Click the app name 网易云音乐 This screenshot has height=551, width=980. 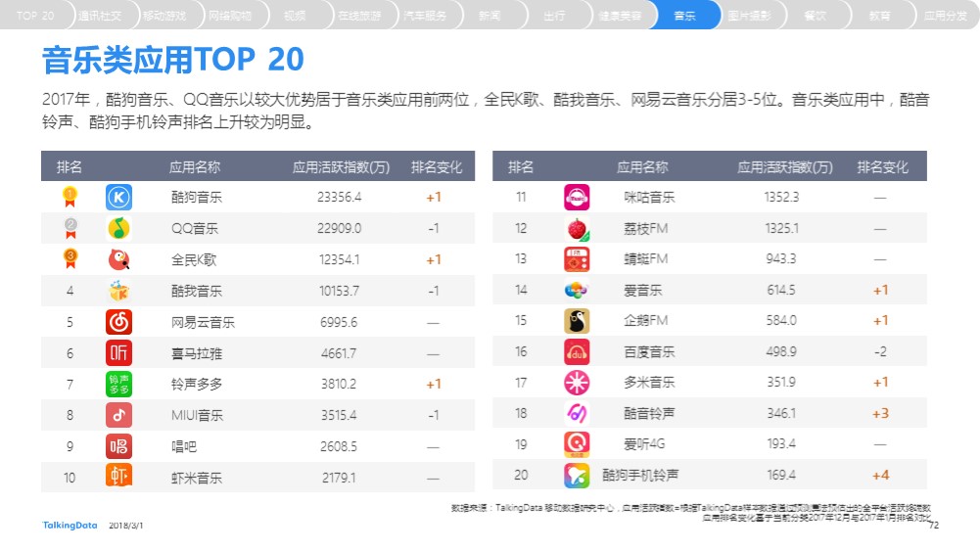[203, 322]
